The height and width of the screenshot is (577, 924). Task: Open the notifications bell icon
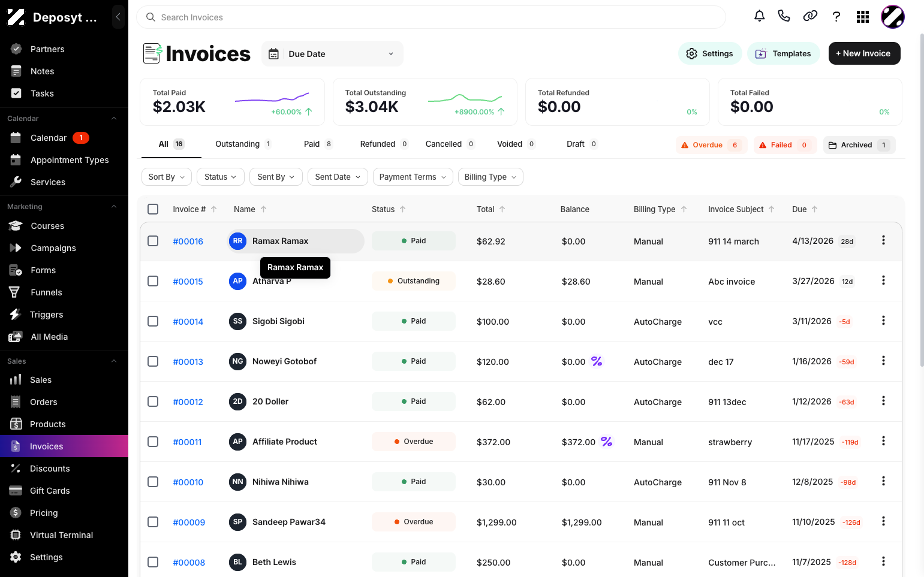click(x=759, y=16)
